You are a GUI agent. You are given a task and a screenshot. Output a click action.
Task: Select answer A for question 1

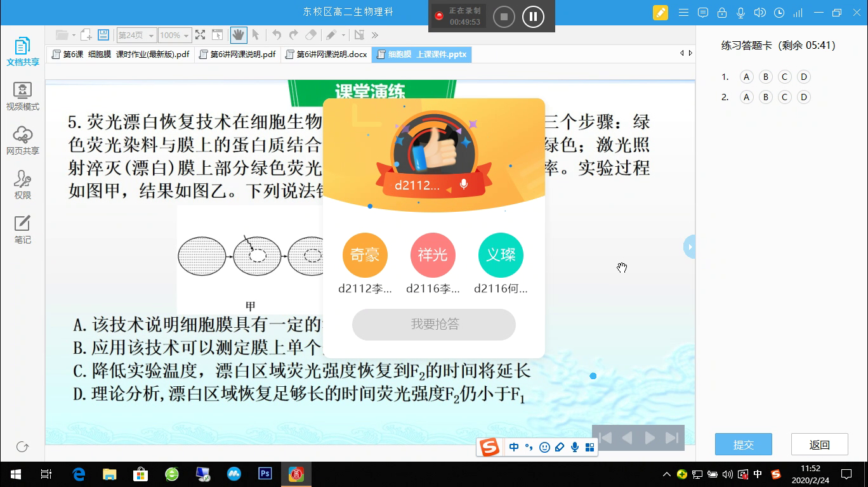point(746,77)
